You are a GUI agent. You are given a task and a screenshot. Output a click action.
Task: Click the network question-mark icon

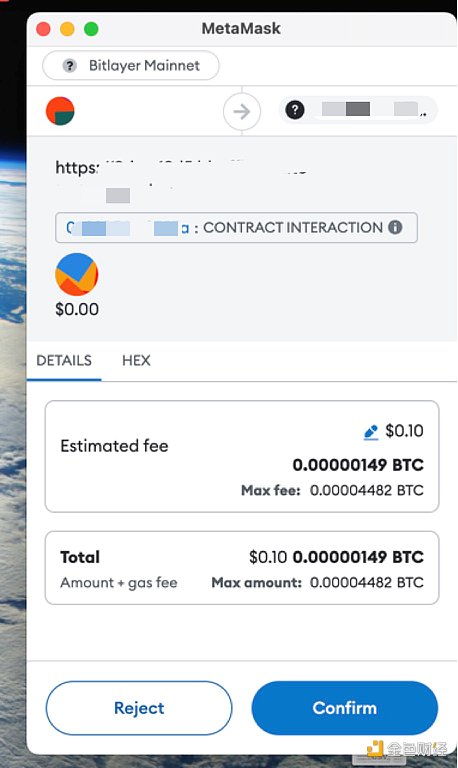[70, 65]
